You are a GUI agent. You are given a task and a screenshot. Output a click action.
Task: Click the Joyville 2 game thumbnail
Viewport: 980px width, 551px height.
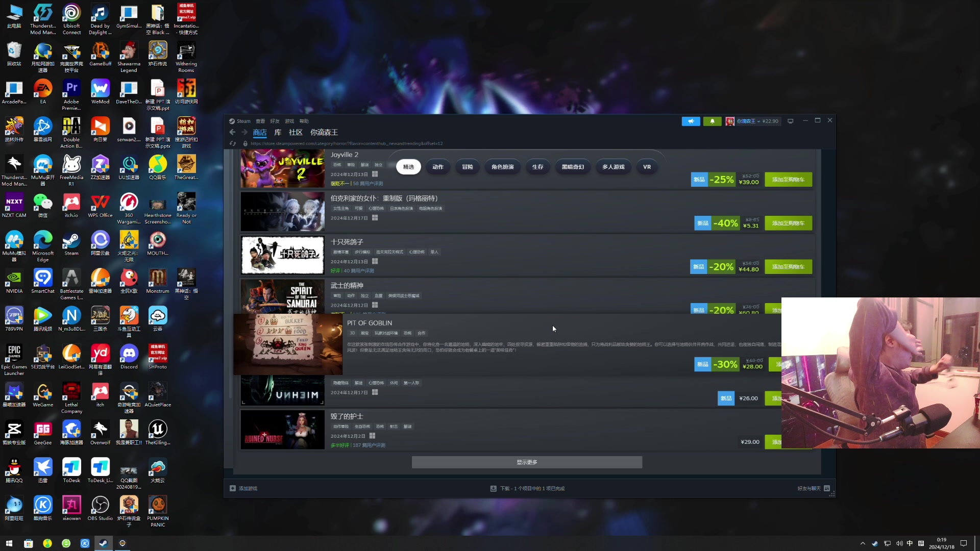click(x=282, y=168)
